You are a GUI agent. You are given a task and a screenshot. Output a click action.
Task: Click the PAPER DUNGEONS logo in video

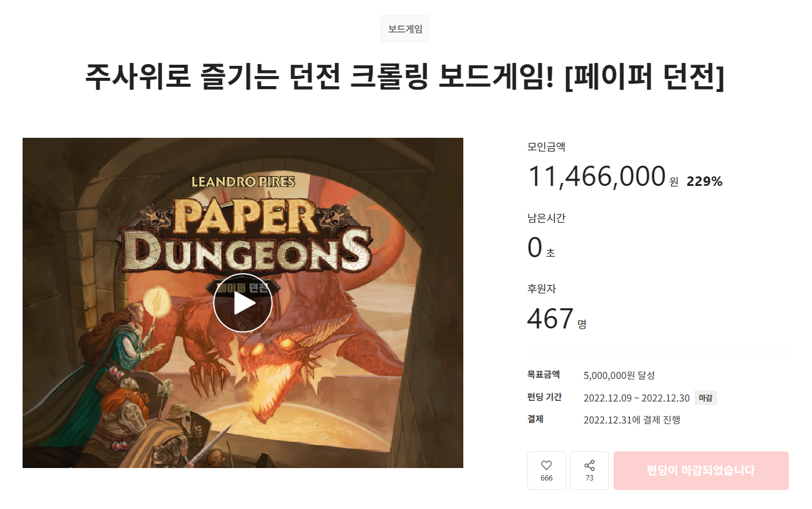tap(244, 234)
